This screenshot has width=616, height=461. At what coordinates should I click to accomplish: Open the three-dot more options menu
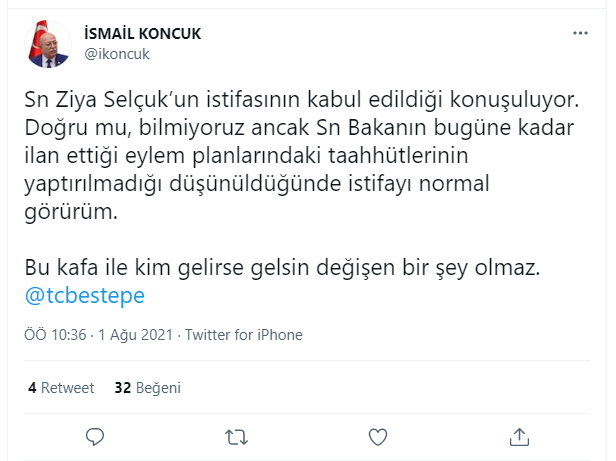pyautogui.click(x=580, y=33)
